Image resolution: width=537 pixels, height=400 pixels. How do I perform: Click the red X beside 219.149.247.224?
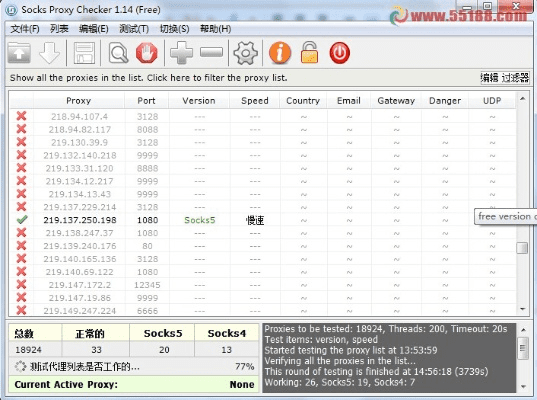[21, 310]
